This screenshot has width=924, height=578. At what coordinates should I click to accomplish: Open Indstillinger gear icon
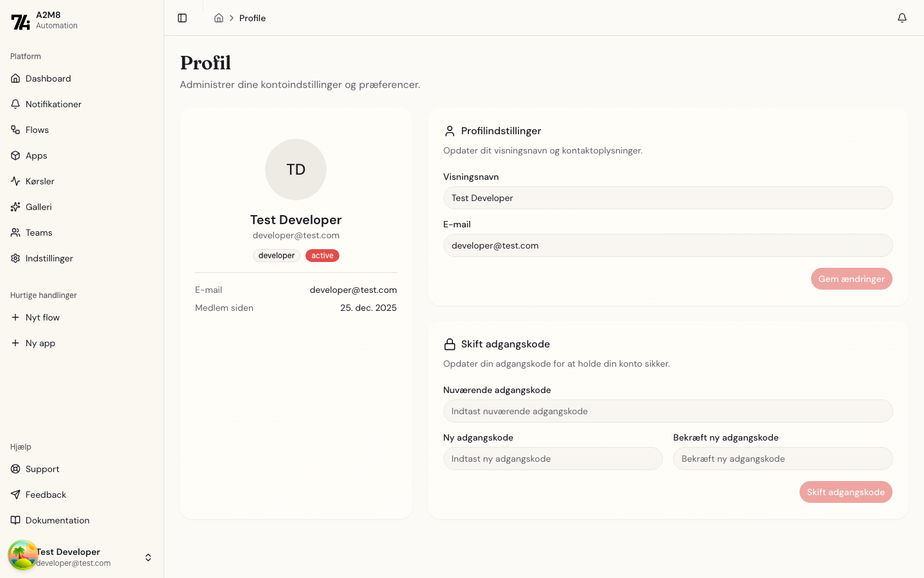[15, 258]
